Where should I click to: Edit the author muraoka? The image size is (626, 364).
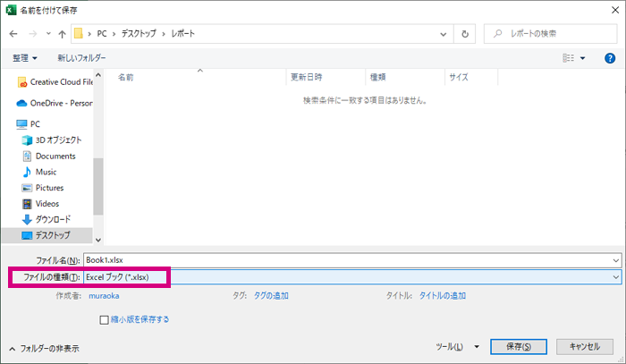click(104, 296)
